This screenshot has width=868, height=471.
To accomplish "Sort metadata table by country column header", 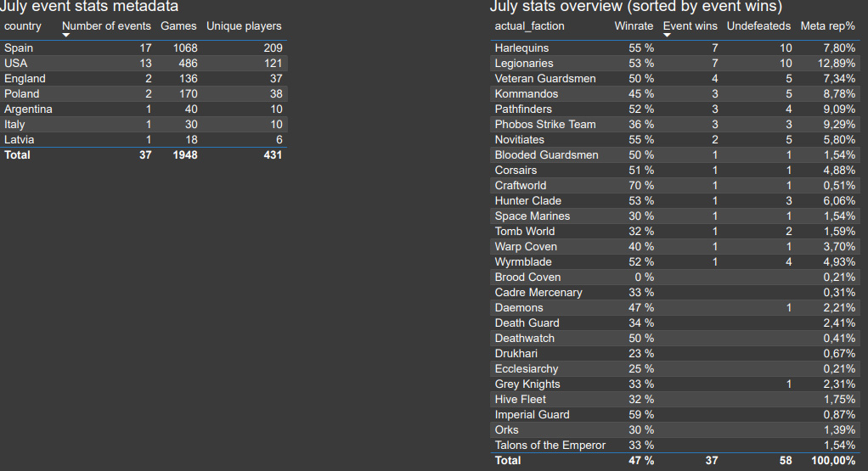I will point(23,26).
